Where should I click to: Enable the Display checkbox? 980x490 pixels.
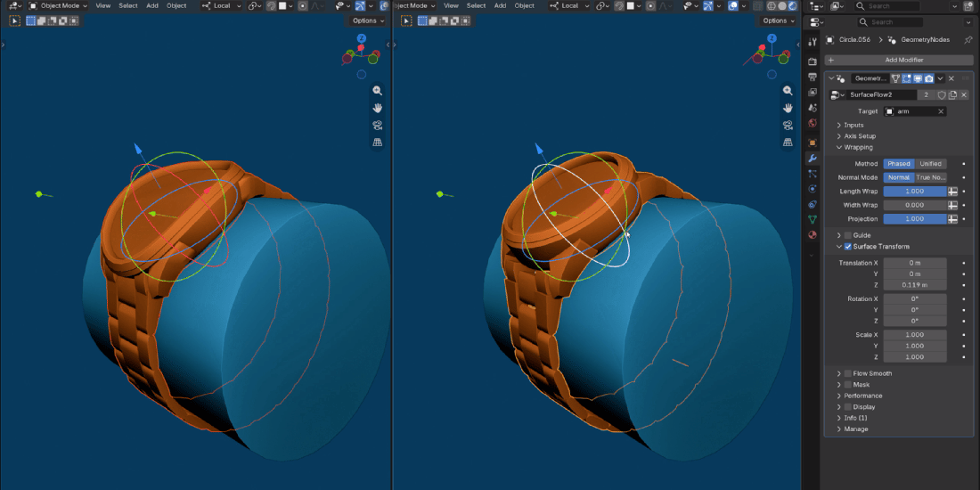[x=848, y=407]
